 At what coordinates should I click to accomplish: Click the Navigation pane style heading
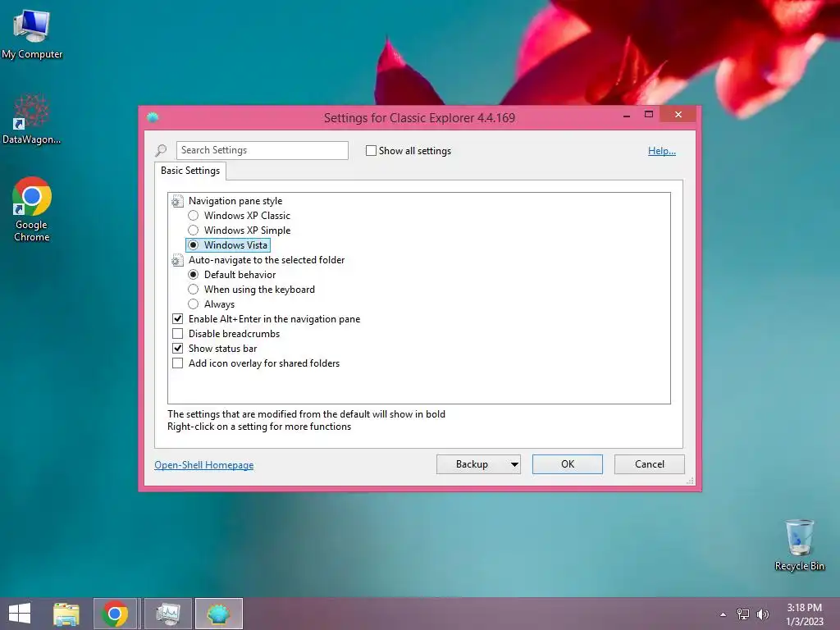coord(235,201)
